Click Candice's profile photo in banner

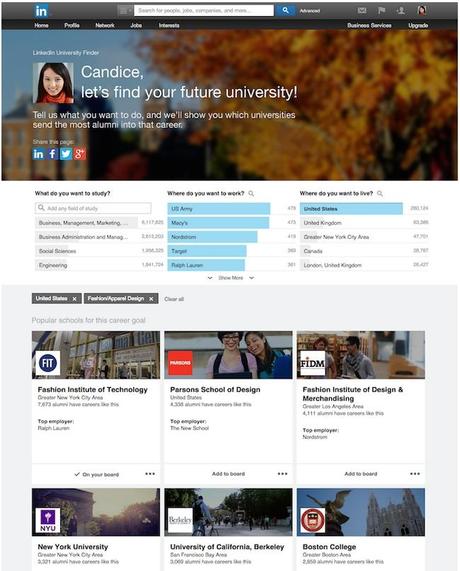coord(53,83)
